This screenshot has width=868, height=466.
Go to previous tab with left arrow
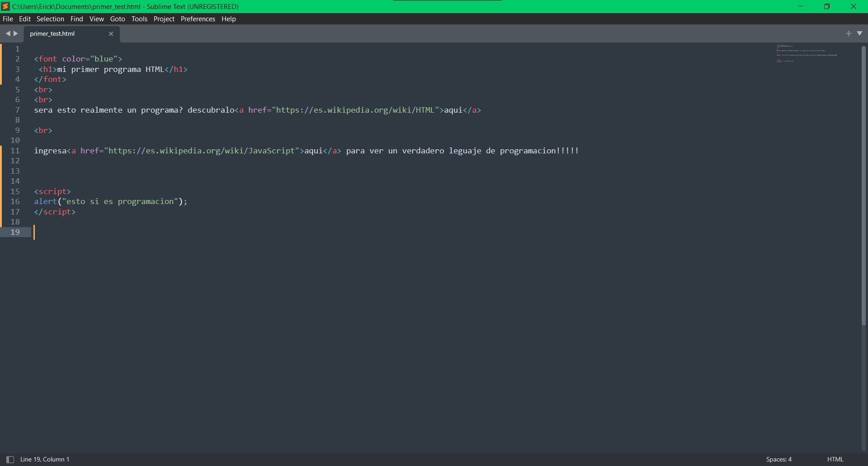(8, 33)
